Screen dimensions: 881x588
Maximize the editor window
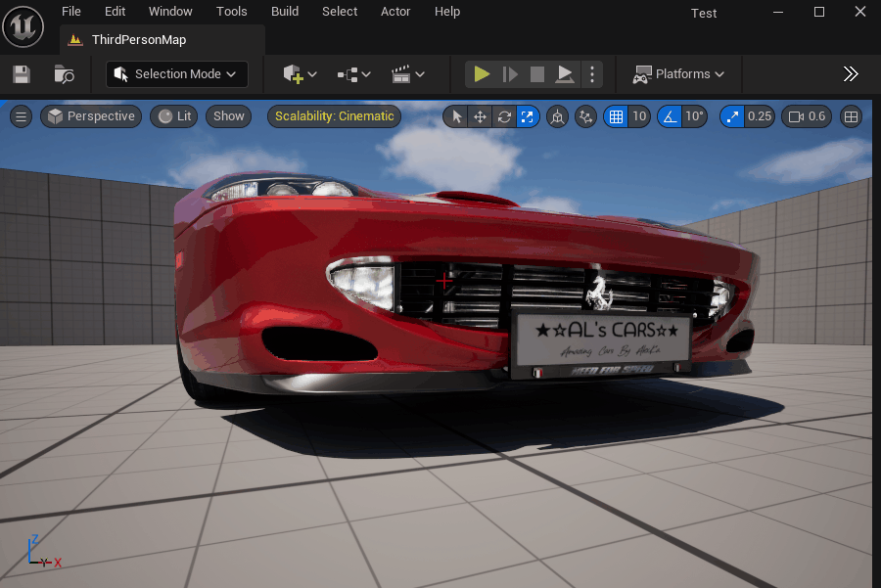click(819, 12)
